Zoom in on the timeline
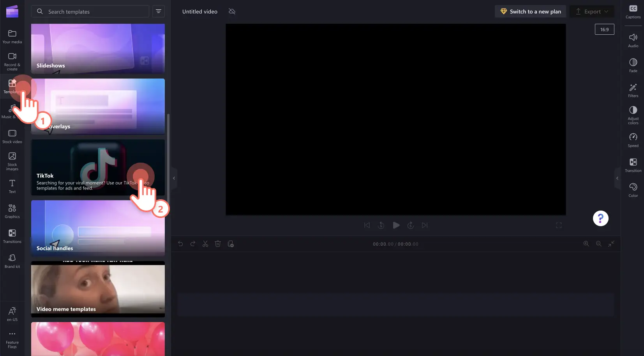 point(586,243)
